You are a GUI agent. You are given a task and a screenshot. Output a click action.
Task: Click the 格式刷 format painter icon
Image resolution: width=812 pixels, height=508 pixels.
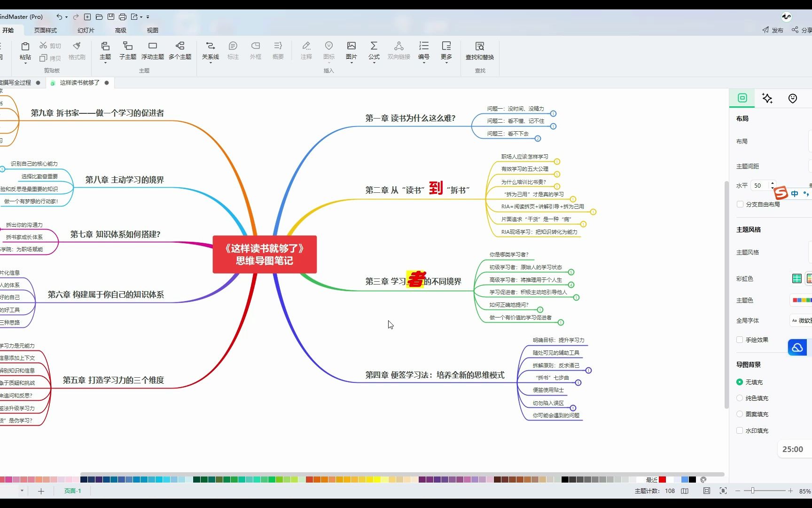tap(77, 46)
